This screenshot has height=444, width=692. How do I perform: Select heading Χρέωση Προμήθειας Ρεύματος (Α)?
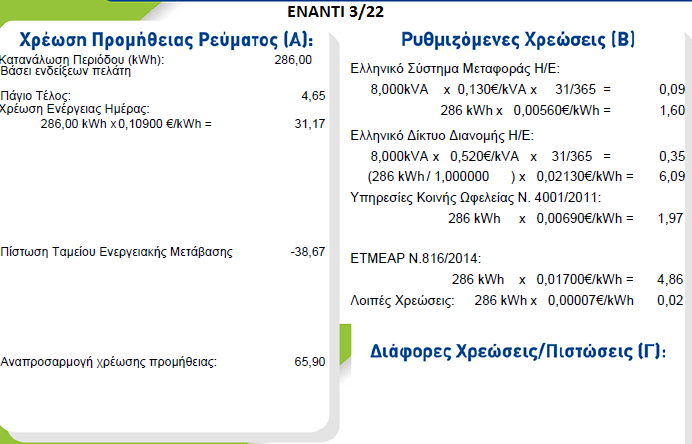click(x=166, y=40)
